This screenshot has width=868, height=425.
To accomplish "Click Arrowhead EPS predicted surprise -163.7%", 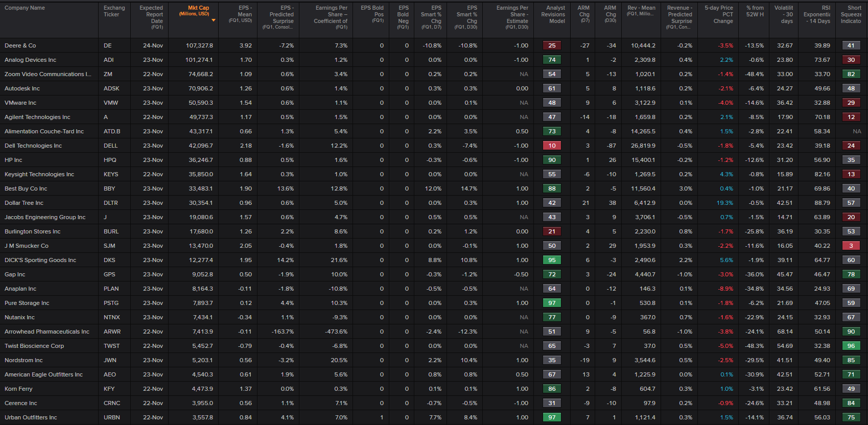I will tap(283, 332).
